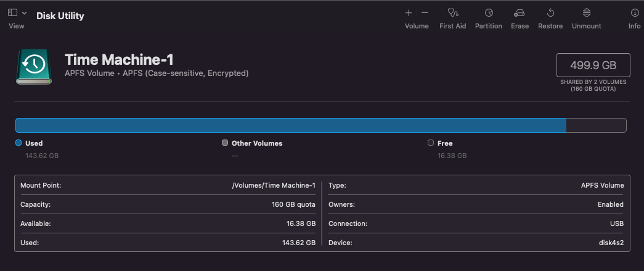Click the gray Other Volumes swatch
644x271 pixels.
click(x=225, y=143)
